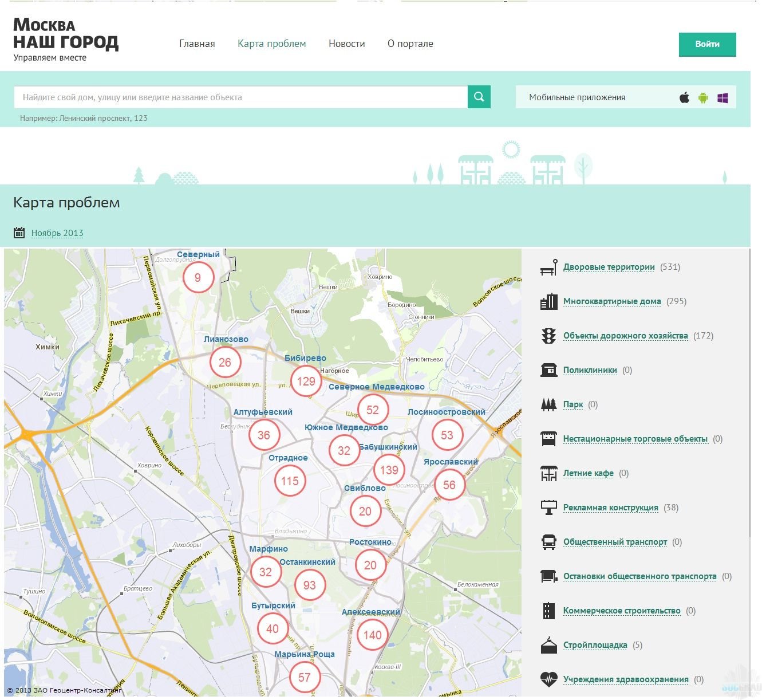The height and width of the screenshot is (700, 762).
Task: Click the magnifier search button
Action: 479,97
